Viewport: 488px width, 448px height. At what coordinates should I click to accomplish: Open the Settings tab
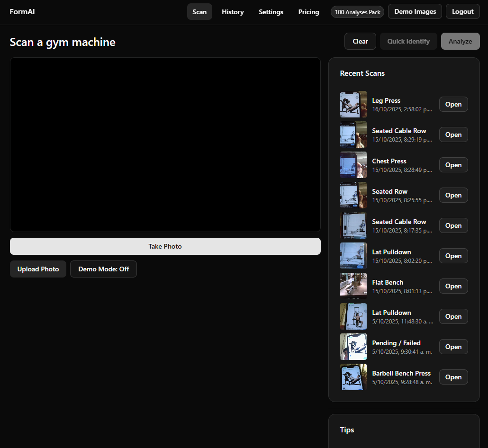tap(271, 12)
